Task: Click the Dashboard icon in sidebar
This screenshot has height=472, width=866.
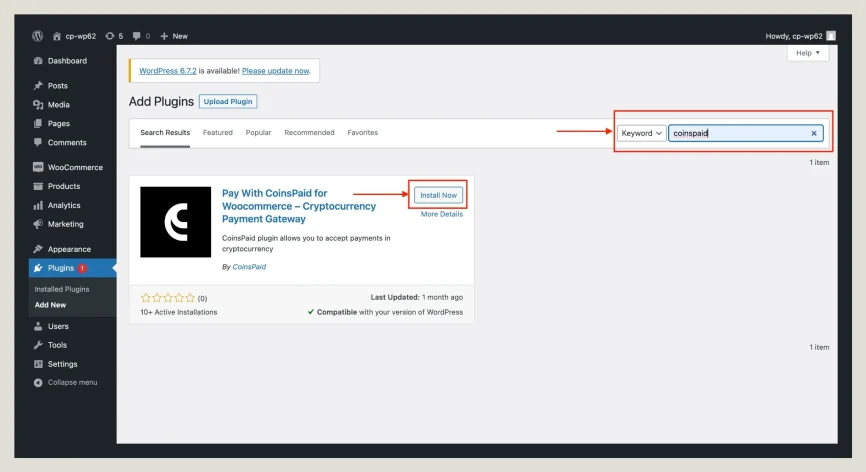Action: (38, 61)
